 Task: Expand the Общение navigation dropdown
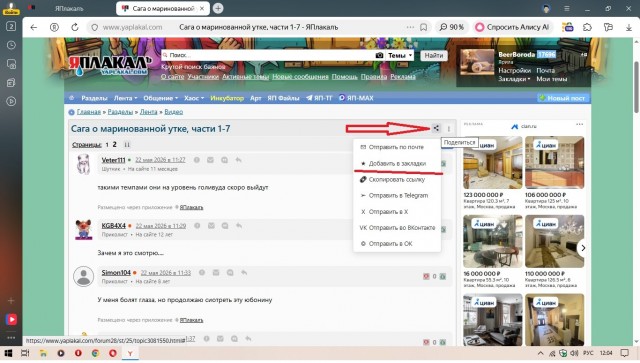(x=160, y=98)
